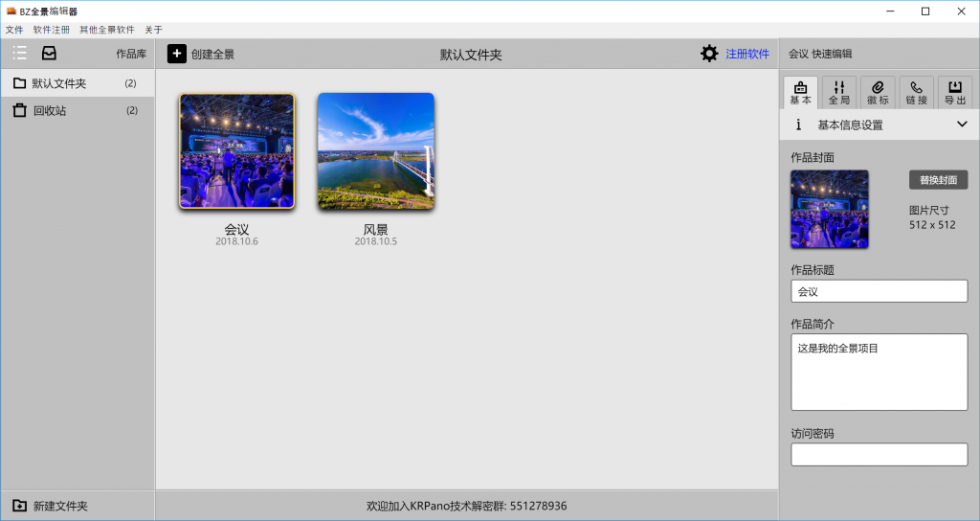Click the 作品简介 text area
The image size is (980, 521).
tap(879, 372)
